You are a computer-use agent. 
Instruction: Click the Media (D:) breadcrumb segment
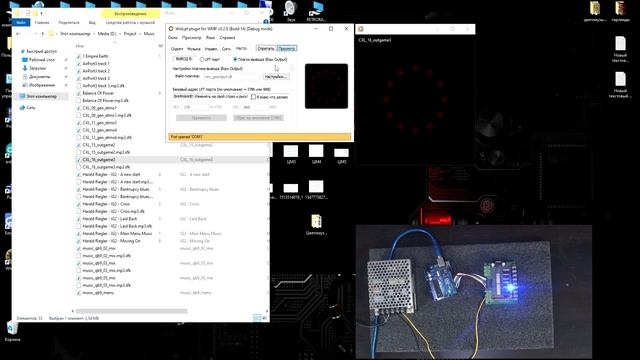107,34
